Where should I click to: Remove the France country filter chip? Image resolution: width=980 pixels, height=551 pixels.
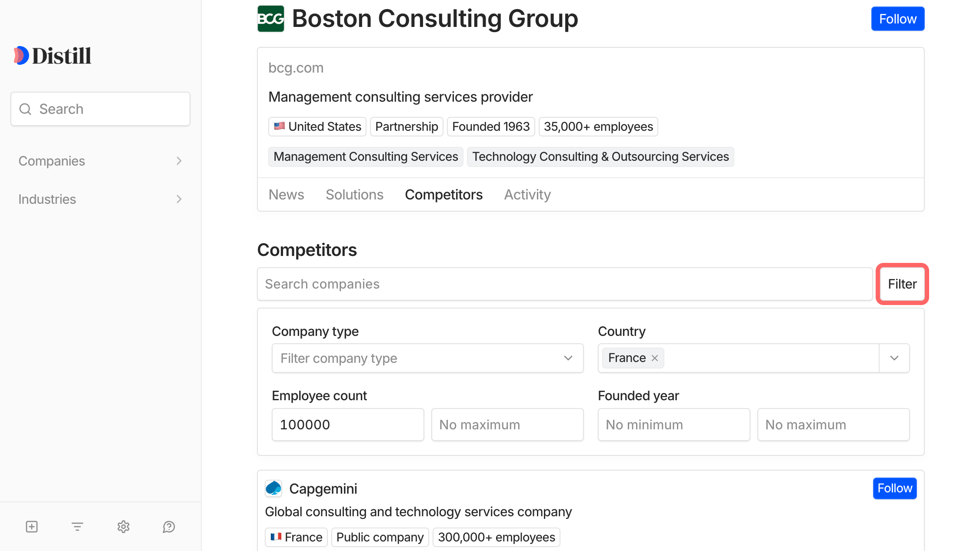655,358
